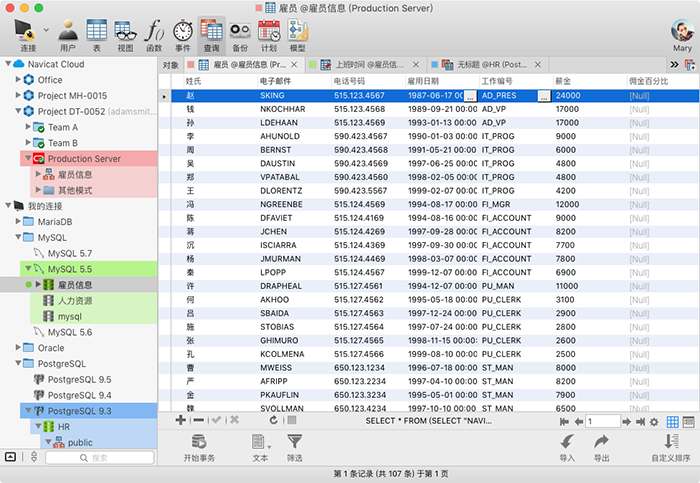Close the 雇员 @雇员信息 tab
This screenshot has height=483, width=700.
tap(294, 65)
